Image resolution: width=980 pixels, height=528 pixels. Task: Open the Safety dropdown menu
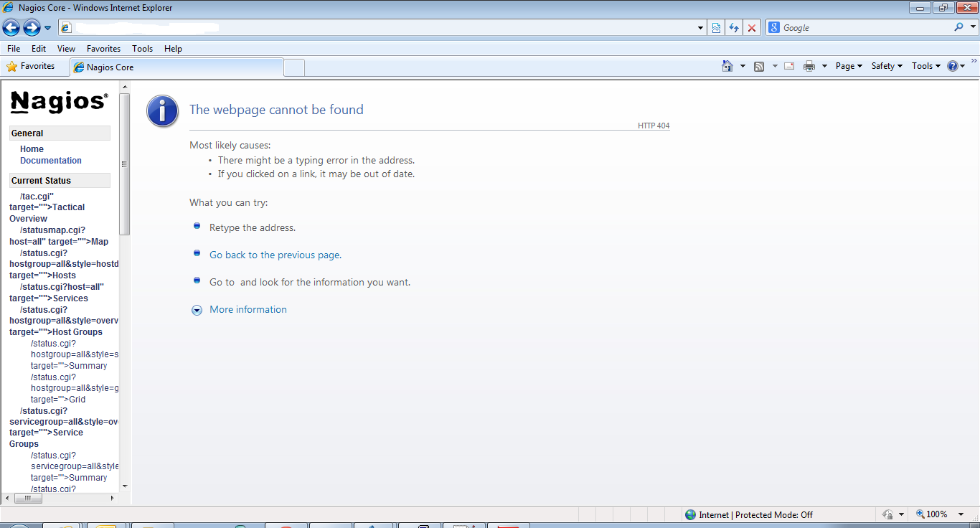[887, 66]
